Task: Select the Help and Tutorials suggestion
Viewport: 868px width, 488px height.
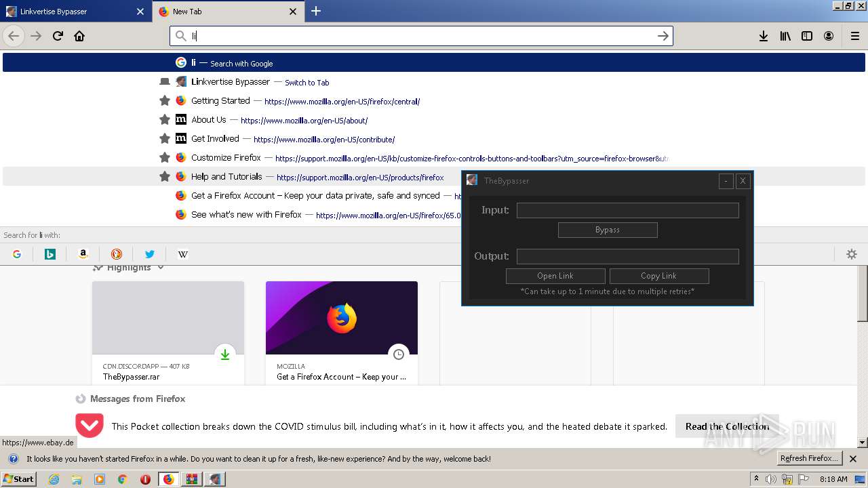Action: coord(233,176)
